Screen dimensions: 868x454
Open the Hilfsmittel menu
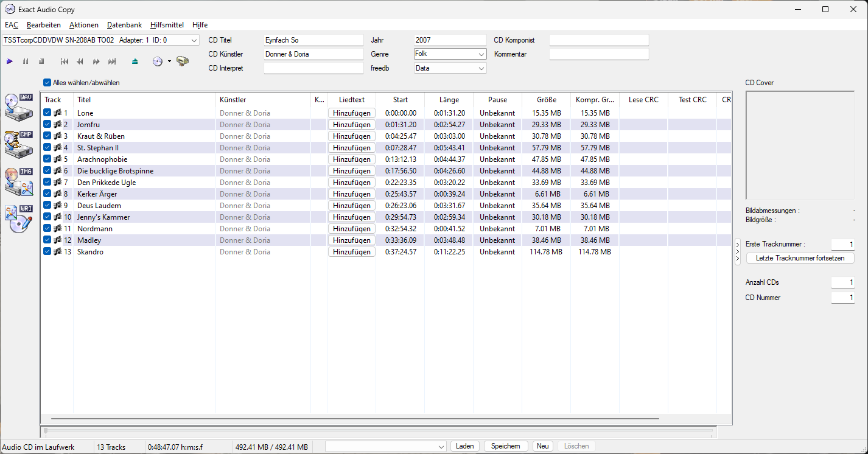click(x=167, y=25)
